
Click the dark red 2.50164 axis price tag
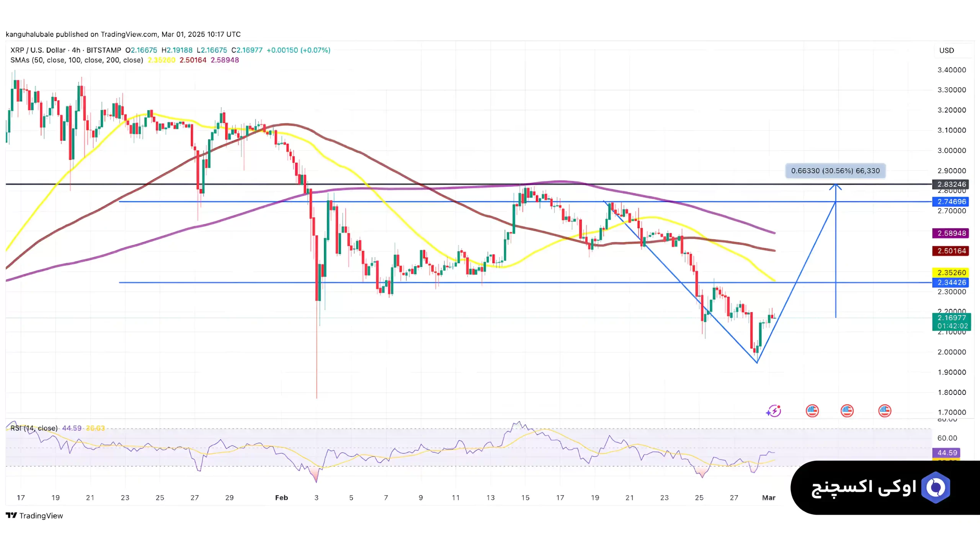click(x=951, y=251)
